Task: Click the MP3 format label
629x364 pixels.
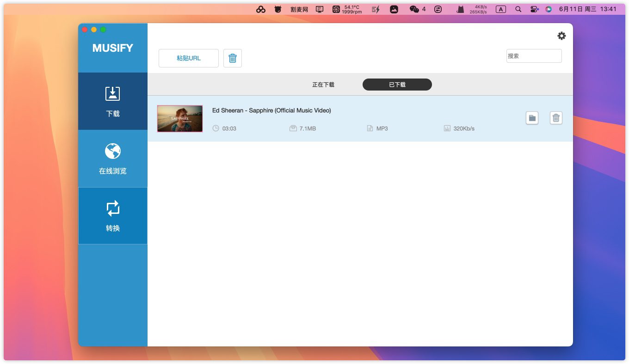Action: [x=382, y=128]
